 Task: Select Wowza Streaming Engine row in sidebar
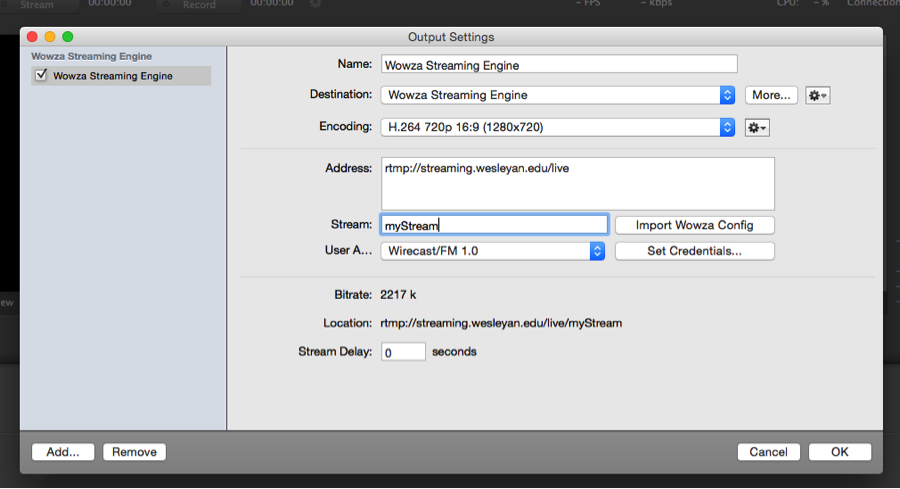coord(121,76)
